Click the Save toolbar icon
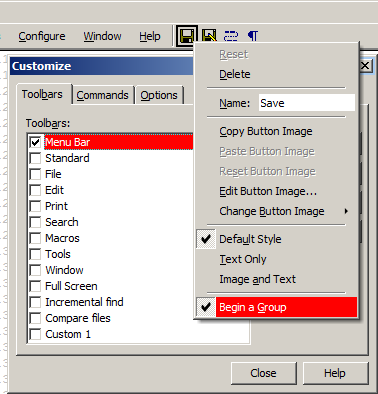 point(187,36)
